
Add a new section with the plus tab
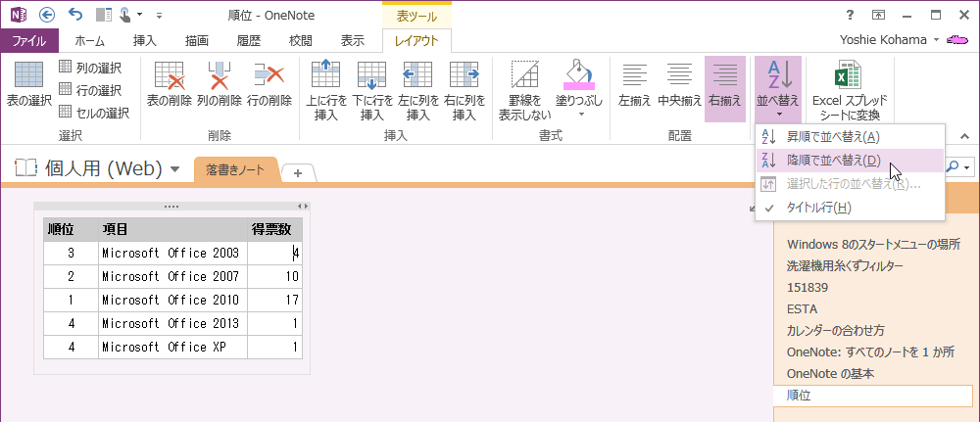[298, 173]
